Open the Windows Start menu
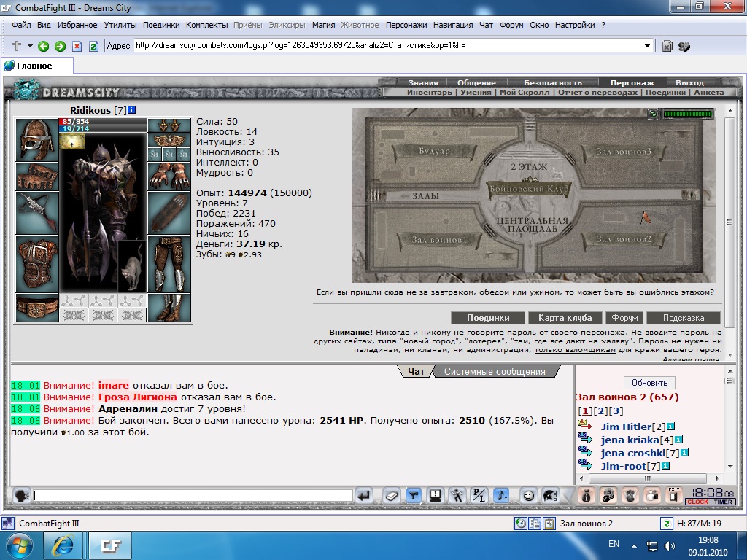747x560 pixels. click(x=18, y=545)
